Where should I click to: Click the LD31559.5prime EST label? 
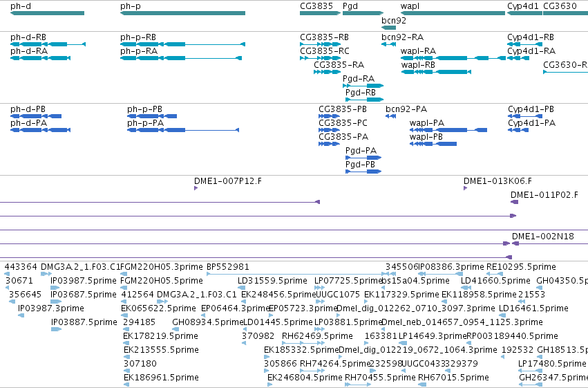tap(273, 281)
